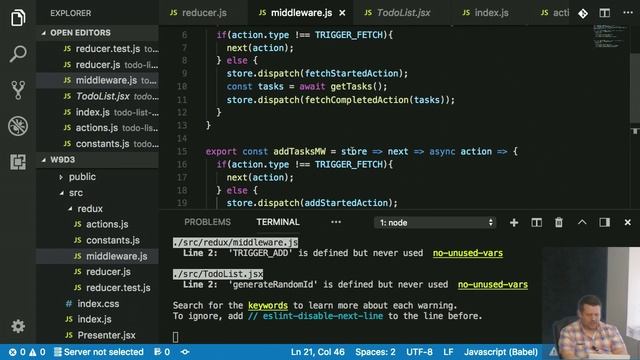640x360 pixels.
Task: Click Server not selected in status bar
Action: click(x=99, y=352)
